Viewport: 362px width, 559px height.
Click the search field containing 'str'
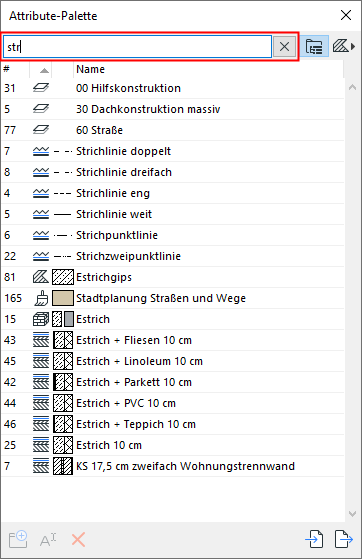(138, 46)
